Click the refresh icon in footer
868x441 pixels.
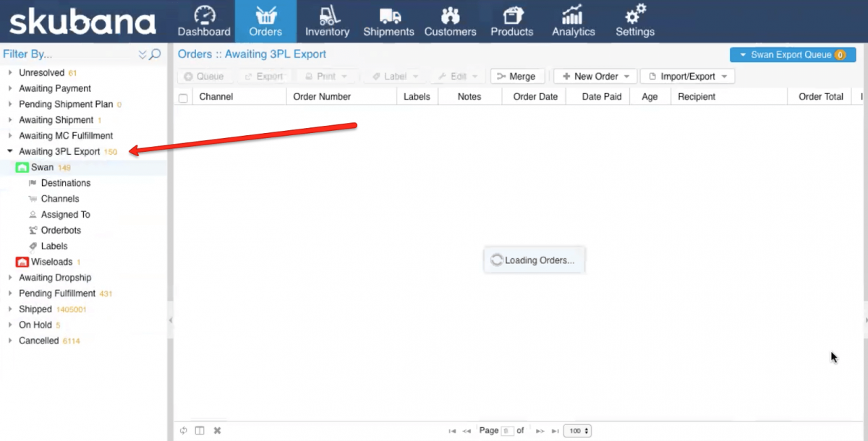coord(184,431)
